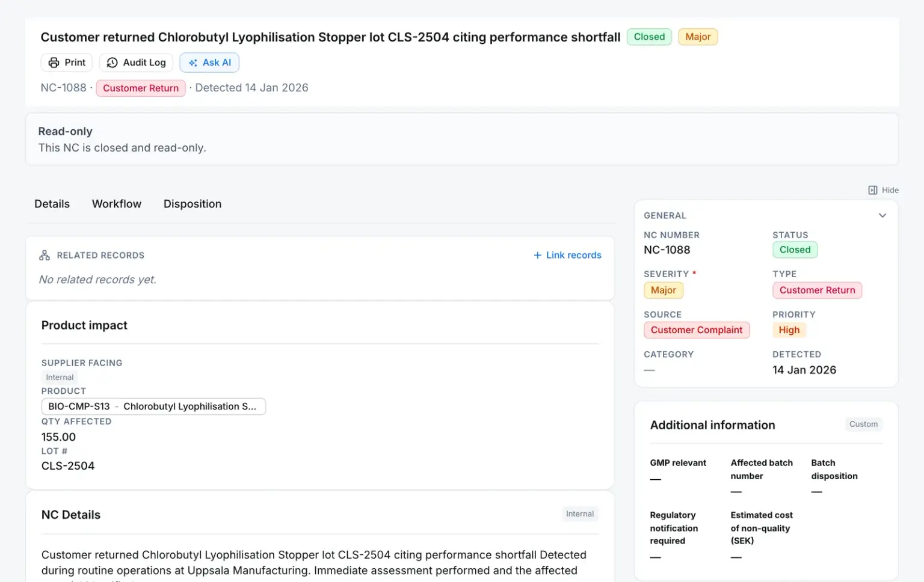This screenshot has width=924, height=582.
Task: Click the Ask AI sparkle icon
Action: (x=192, y=63)
